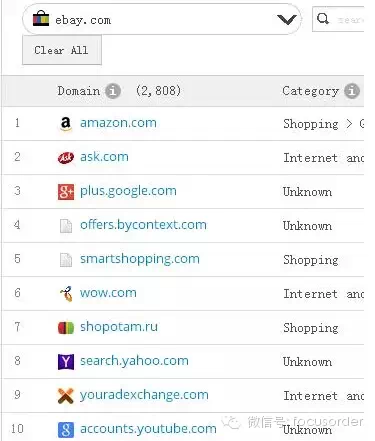This screenshot has width=375, height=441.
Task: Open the offers.bycontext.com link
Action: (x=143, y=225)
